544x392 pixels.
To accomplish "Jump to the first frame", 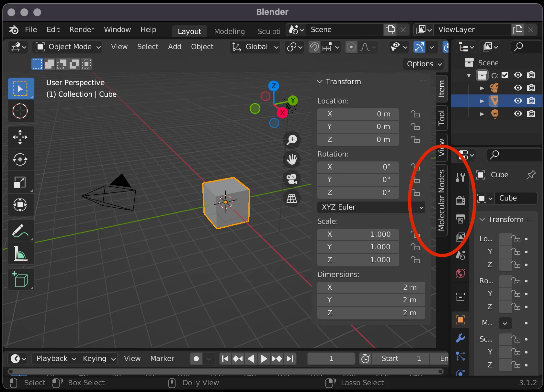I will [x=225, y=359].
